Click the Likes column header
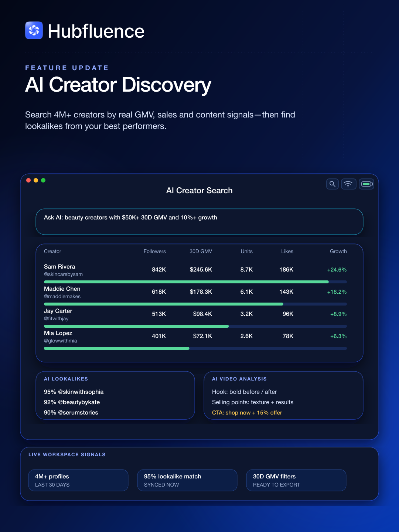 click(287, 251)
